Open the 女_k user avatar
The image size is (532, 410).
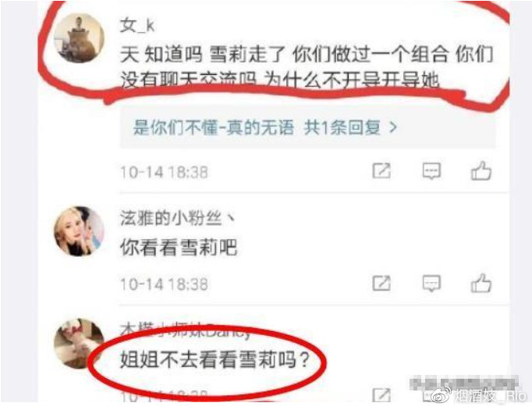point(80,38)
